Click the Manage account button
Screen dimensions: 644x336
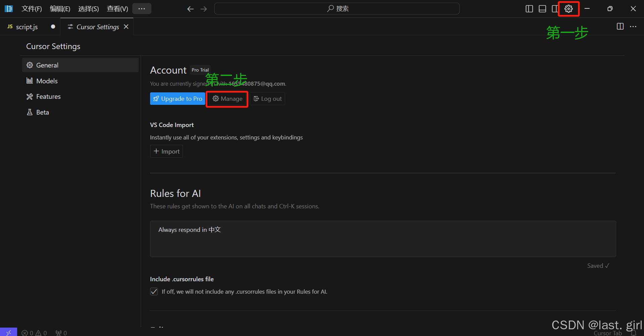coord(227,99)
